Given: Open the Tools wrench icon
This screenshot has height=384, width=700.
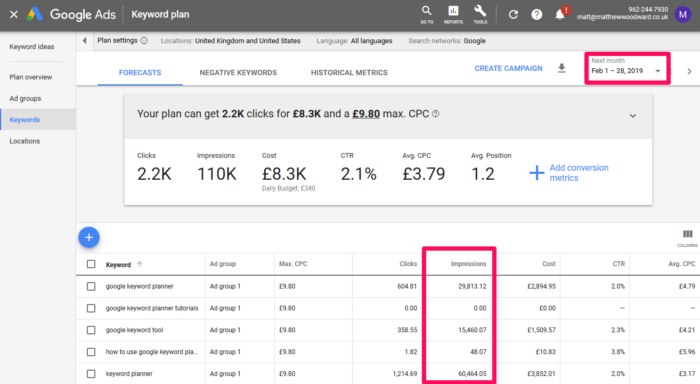Looking at the screenshot, I should (480, 14).
